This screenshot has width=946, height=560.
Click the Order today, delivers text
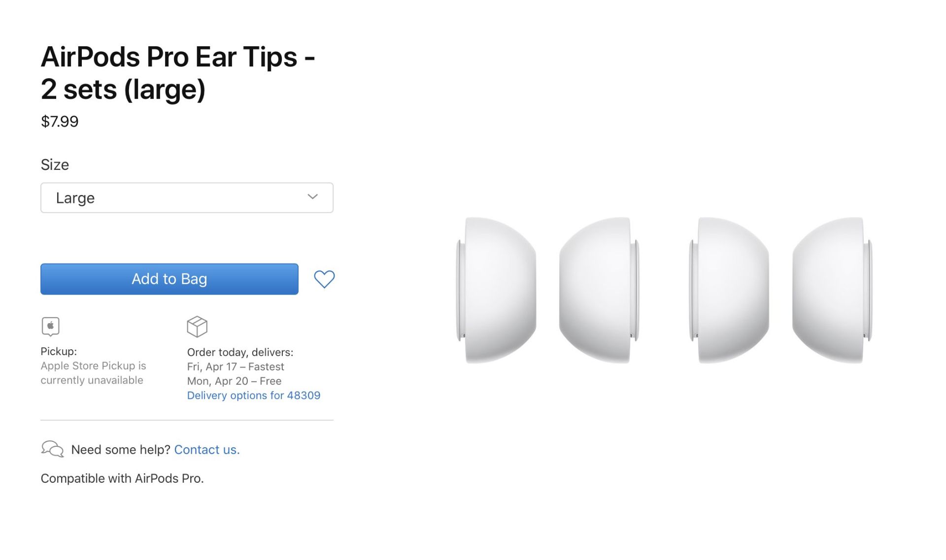pyautogui.click(x=240, y=352)
